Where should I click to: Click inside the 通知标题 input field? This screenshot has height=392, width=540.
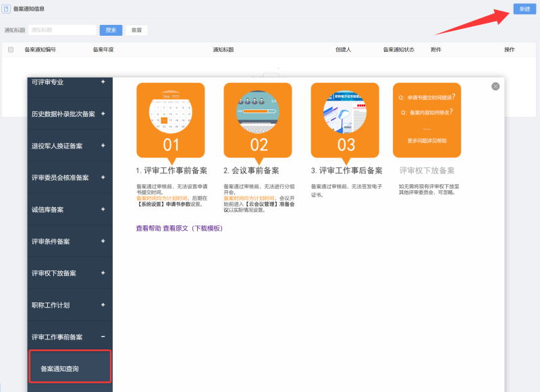pyautogui.click(x=64, y=30)
